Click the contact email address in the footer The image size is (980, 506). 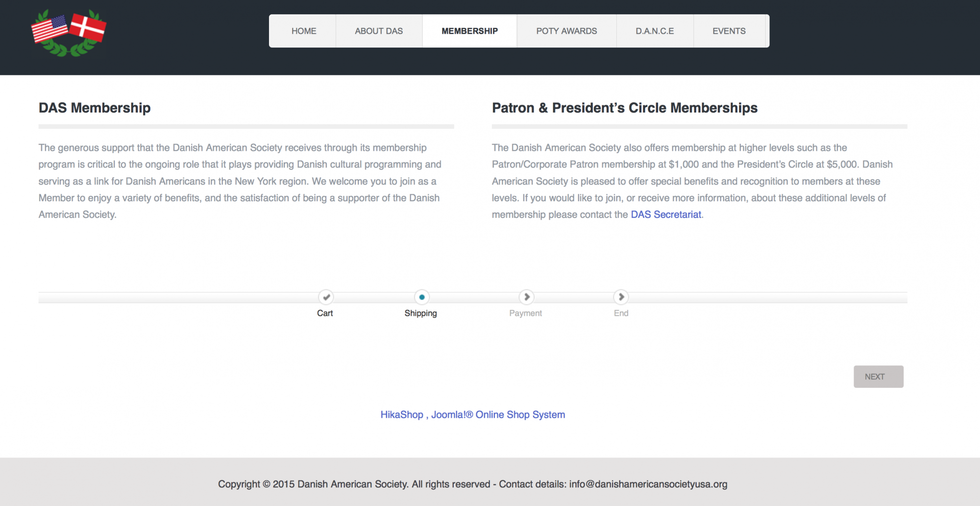coord(648,484)
